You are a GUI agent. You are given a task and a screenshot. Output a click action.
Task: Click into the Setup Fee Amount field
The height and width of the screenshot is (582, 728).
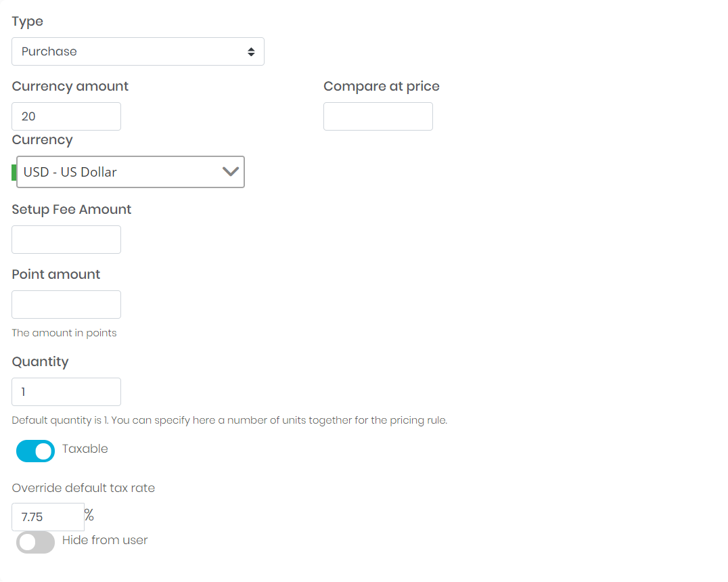[x=66, y=240]
